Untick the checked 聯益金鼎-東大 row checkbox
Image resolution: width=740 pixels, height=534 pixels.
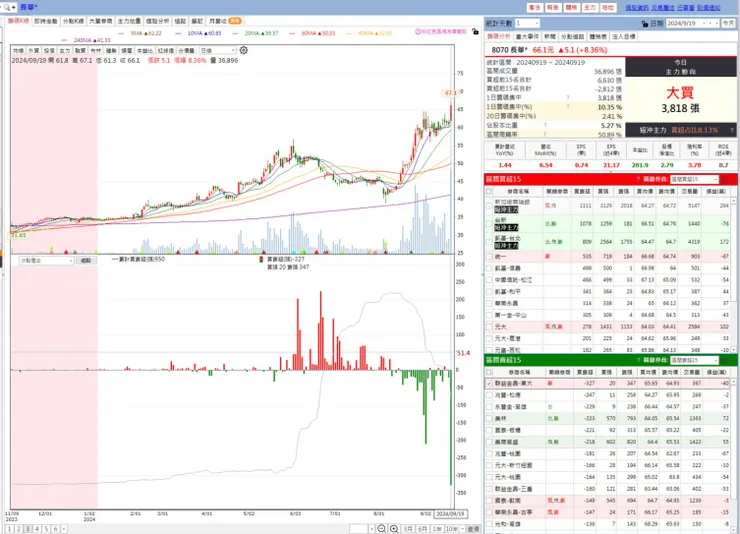pos(489,384)
